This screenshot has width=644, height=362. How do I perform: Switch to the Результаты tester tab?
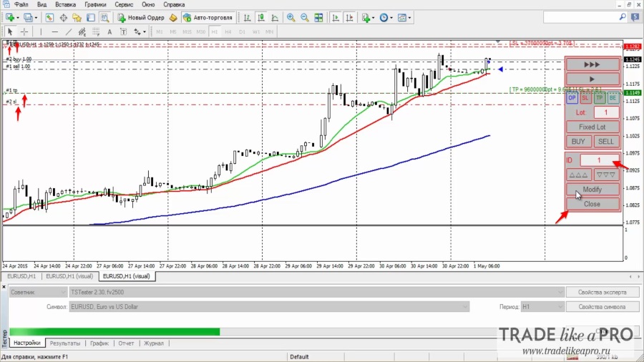[x=65, y=343]
